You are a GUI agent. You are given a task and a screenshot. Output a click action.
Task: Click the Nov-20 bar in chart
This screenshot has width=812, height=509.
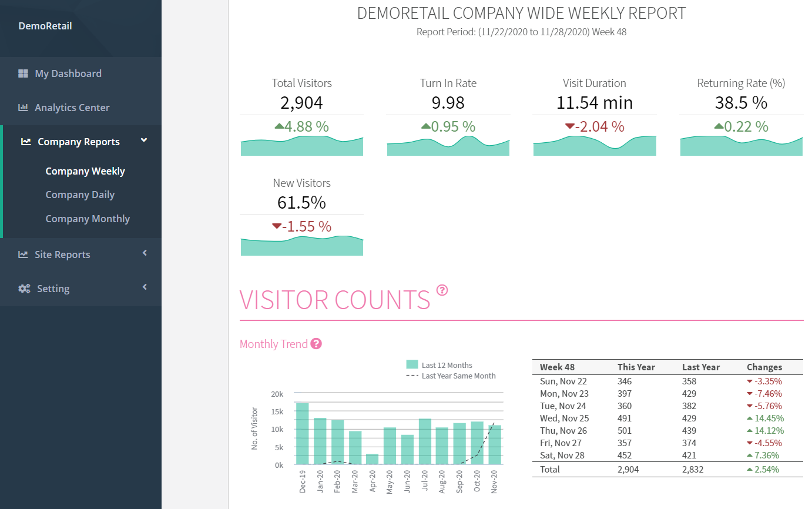[x=495, y=445]
